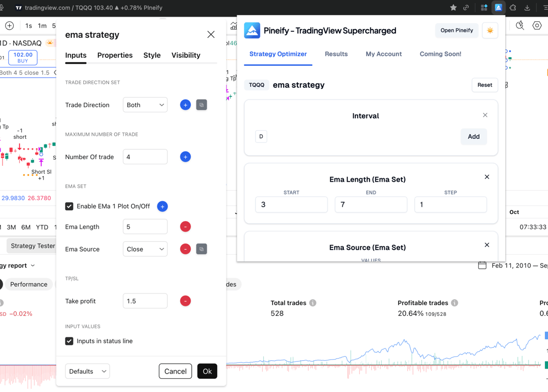
Task: Uncheck Enable EMa 1 Plot On/Off
Action: (x=69, y=206)
